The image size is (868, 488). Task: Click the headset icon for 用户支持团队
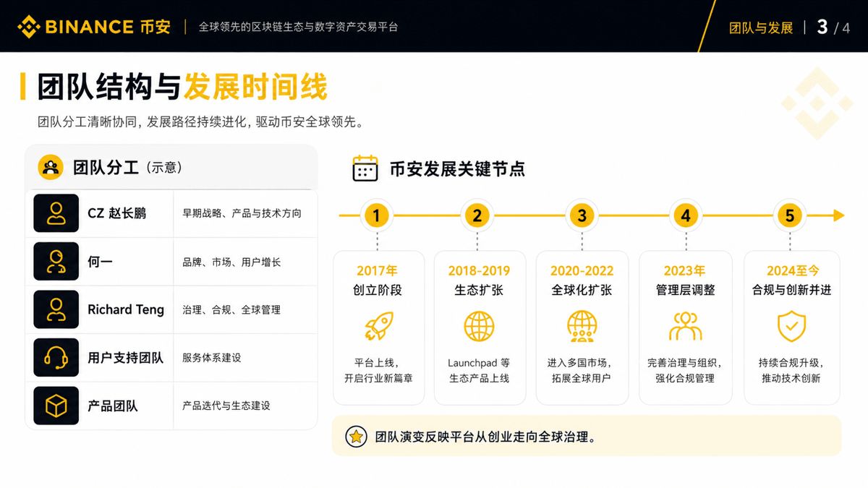point(56,357)
